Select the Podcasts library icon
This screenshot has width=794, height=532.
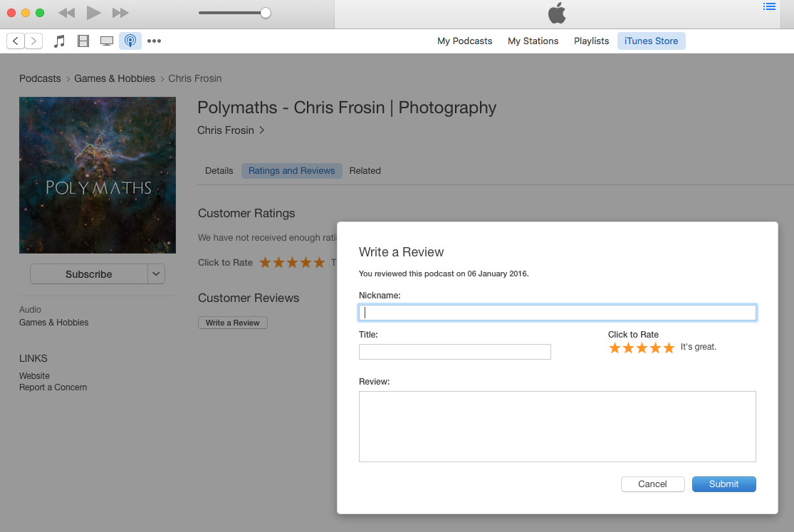[130, 41]
